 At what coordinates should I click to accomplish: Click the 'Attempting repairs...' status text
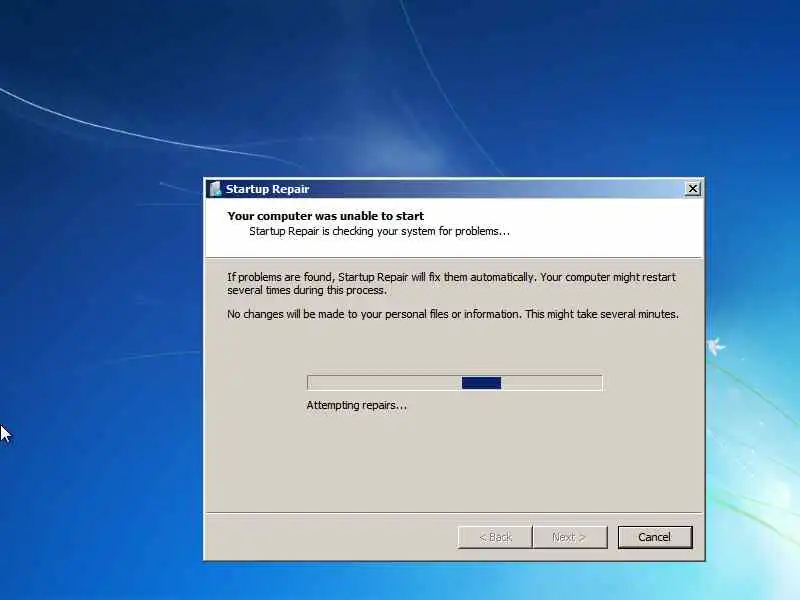tap(357, 405)
